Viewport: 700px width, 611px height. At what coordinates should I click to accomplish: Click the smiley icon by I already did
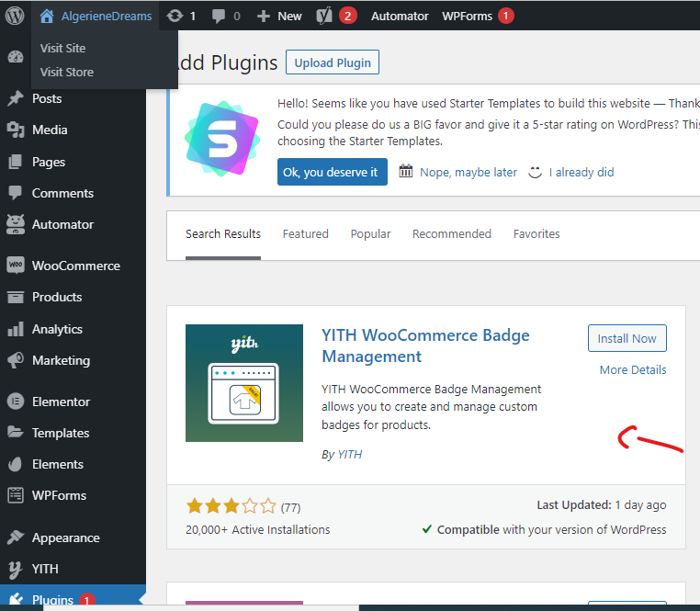point(535,172)
